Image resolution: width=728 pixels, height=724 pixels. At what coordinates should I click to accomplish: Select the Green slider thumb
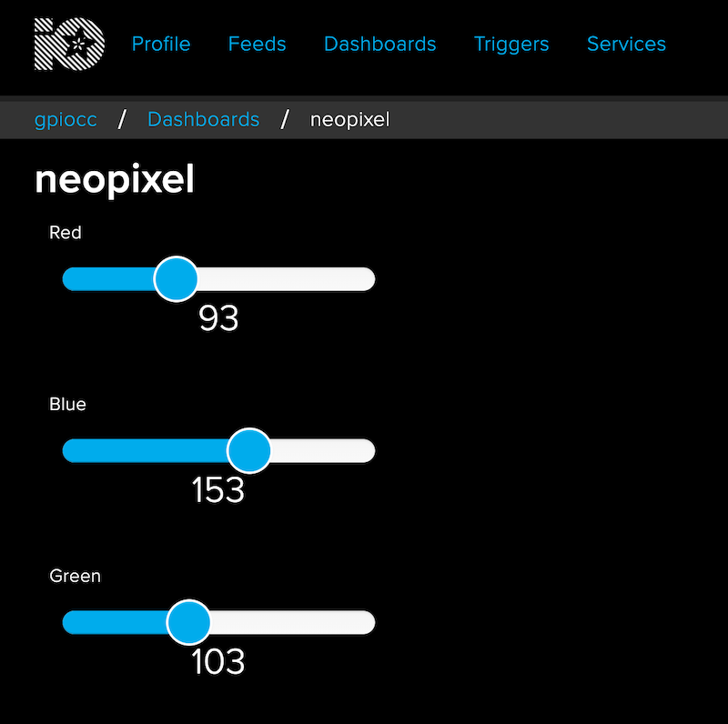pyautogui.click(x=189, y=622)
